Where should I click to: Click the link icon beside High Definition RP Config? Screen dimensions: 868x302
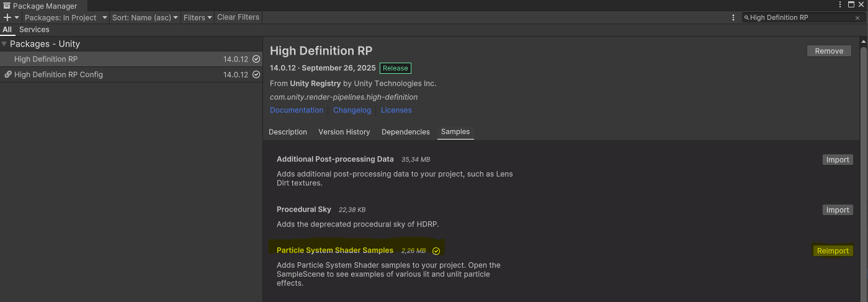(7, 74)
